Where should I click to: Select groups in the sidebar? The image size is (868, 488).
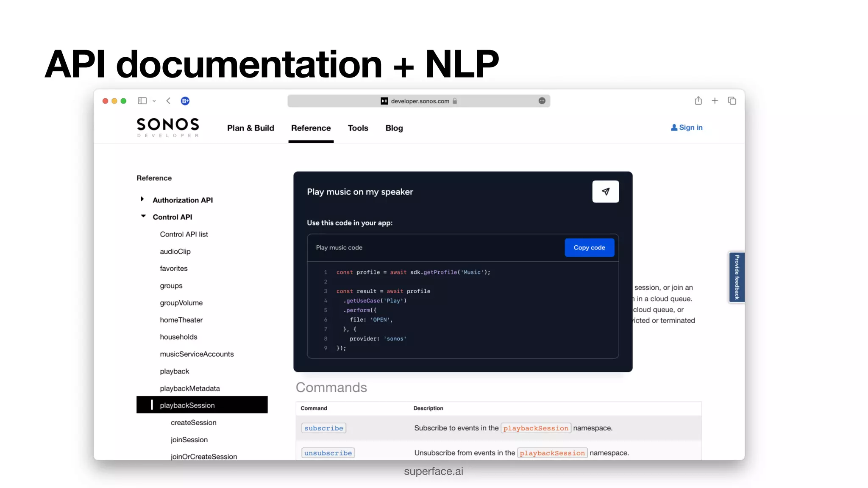[171, 286]
